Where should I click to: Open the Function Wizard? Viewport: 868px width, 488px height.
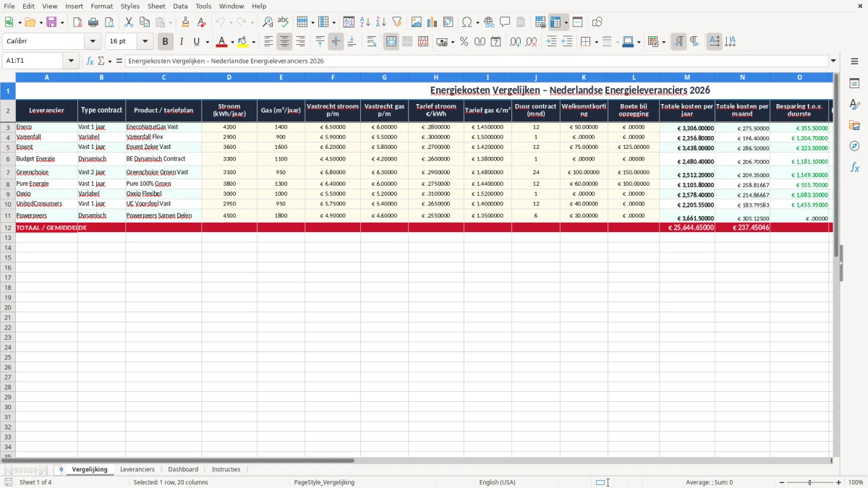coord(90,61)
